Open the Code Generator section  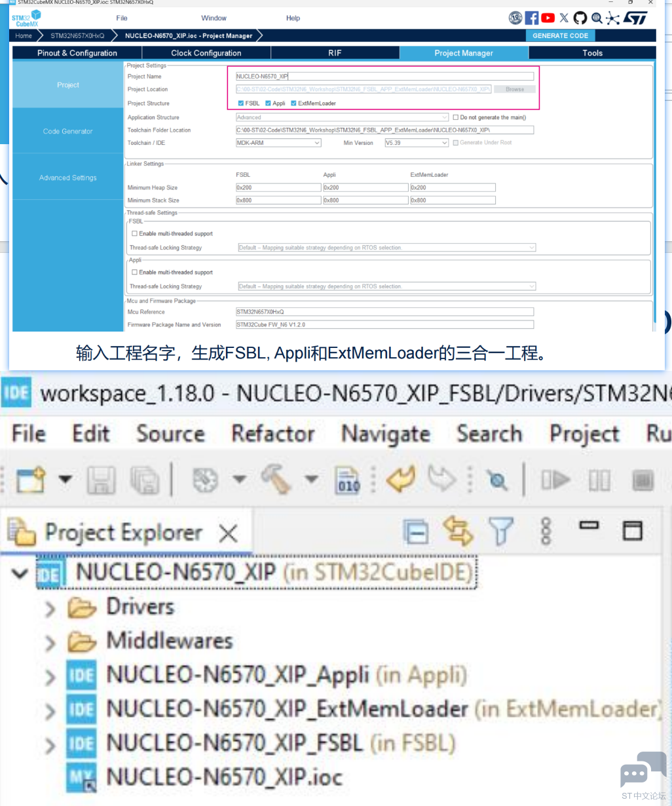68,132
